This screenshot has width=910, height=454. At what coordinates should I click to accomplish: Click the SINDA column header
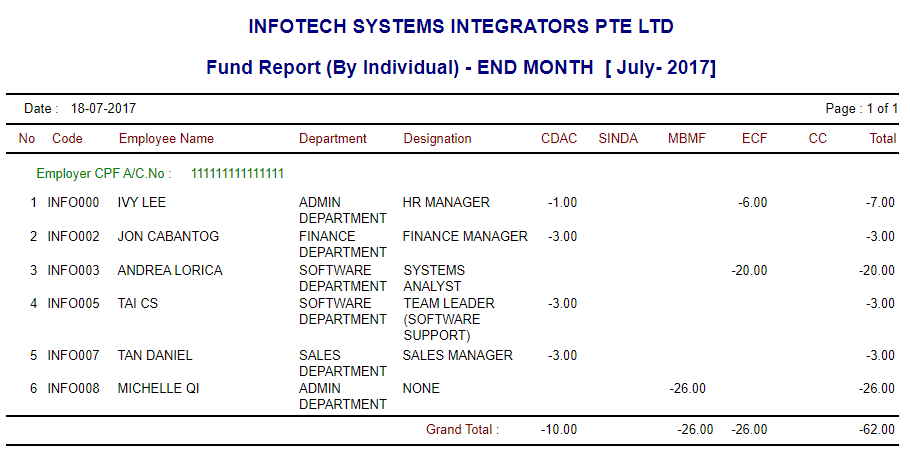click(618, 139)
